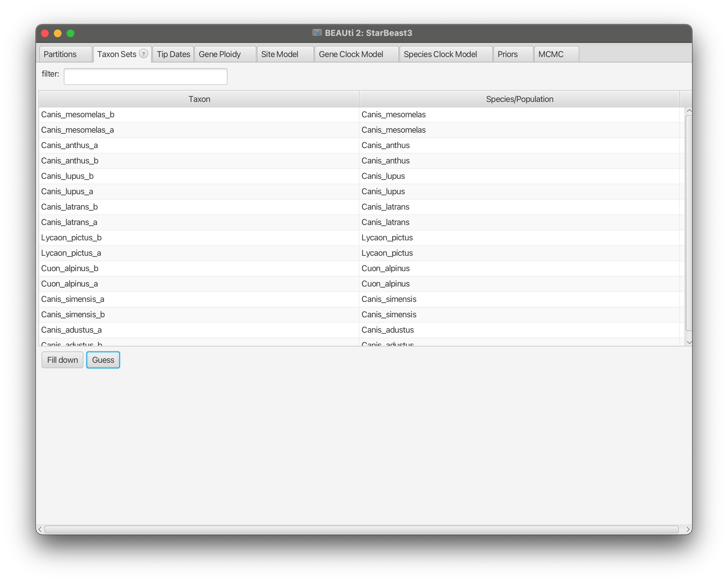The image size is (728, 582).
Task: Click the horizontal scroll left arrow
Action: [40, 529]
